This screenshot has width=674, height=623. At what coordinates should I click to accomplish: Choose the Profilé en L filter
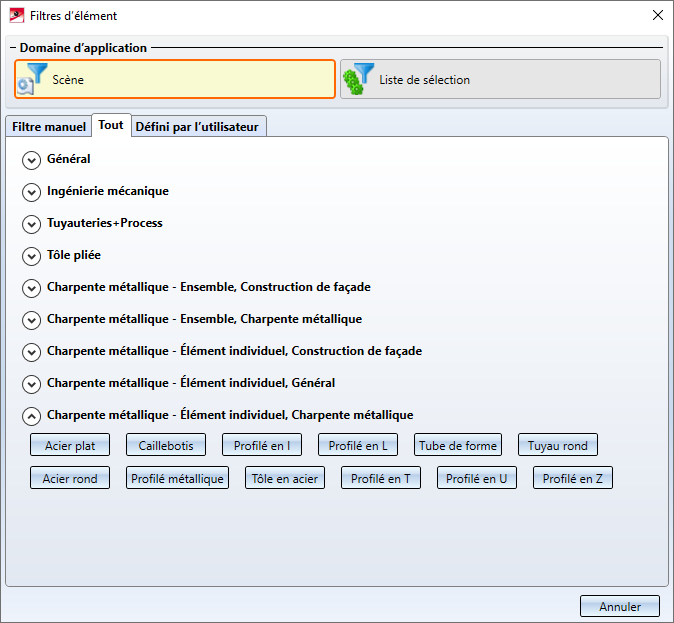(x=358, y=445)
